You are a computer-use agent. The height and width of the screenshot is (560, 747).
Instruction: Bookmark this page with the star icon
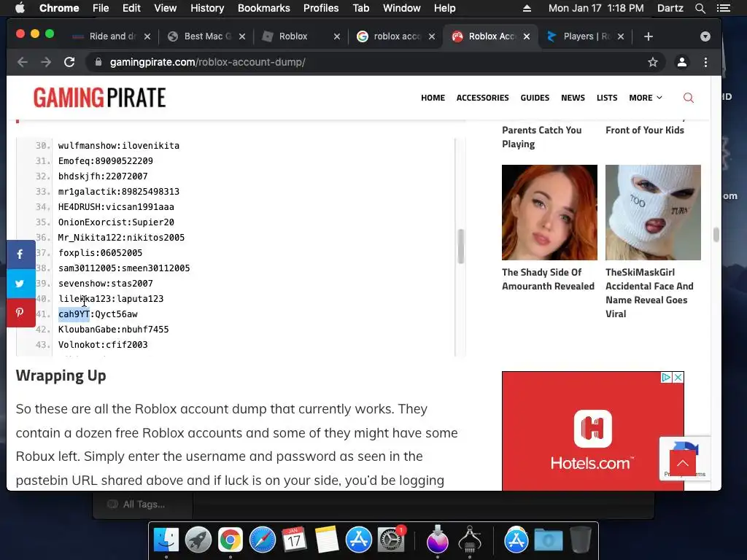coord(653,63)
